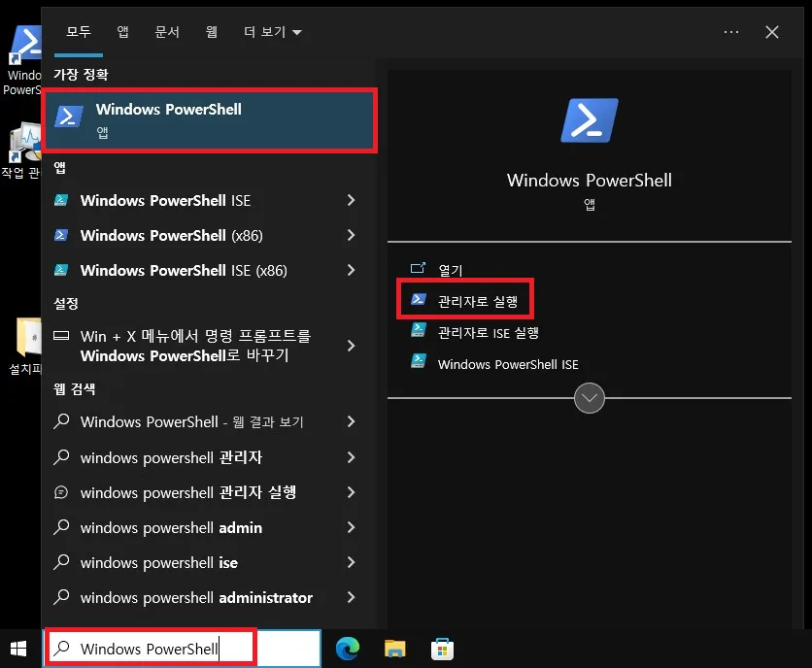Image resolution: width=812 pixels, height=668 pixels.
Task: Click the PowerShell icon in best match
Action: 69,117
